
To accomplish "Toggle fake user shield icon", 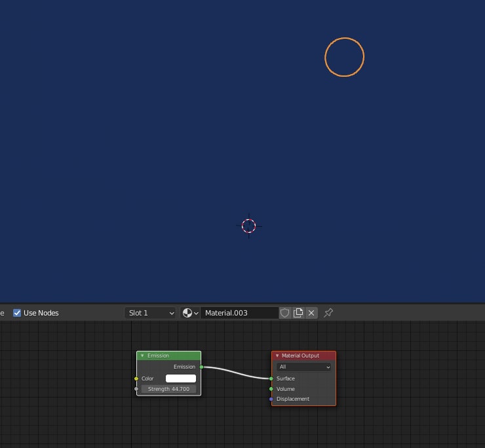I will (x=284, y=313).
